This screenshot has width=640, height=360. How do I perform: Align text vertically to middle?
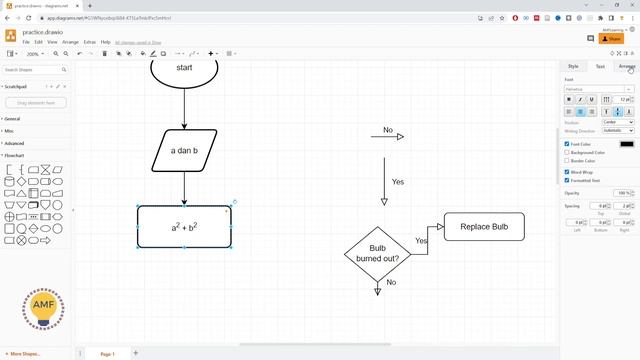pos(618,111)
